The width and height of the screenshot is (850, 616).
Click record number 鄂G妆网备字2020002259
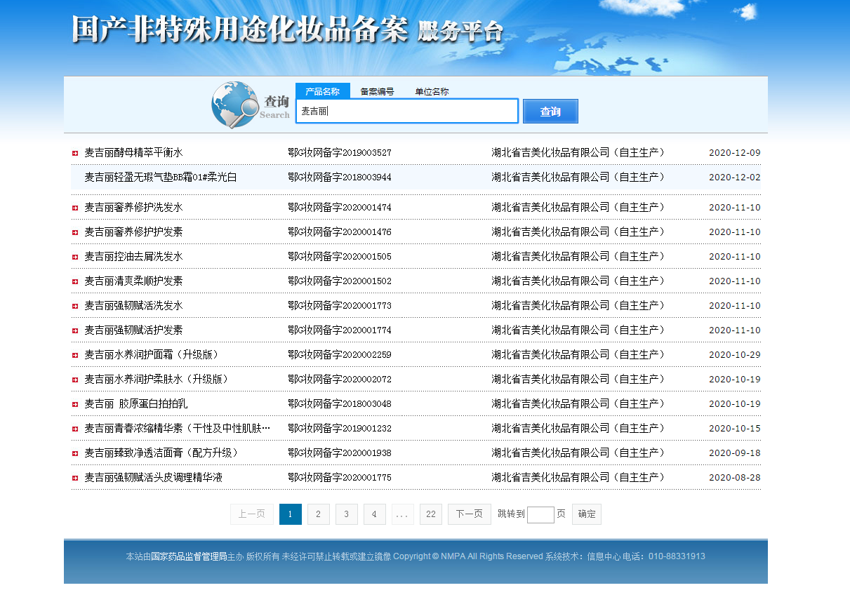click(x=340, y=354)
